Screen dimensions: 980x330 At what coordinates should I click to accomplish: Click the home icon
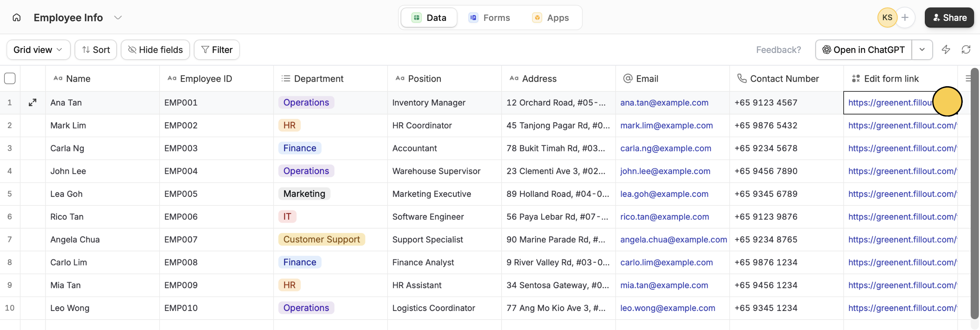pos(16,18)
